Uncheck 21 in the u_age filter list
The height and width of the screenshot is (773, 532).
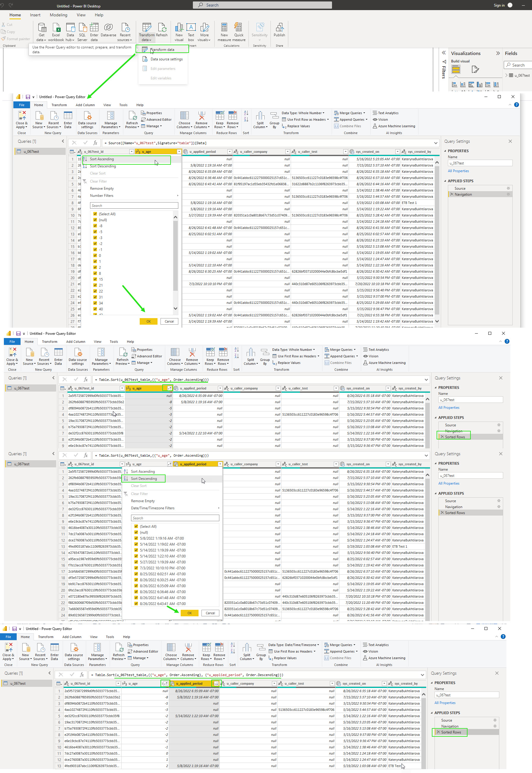(x=95, y=285)
